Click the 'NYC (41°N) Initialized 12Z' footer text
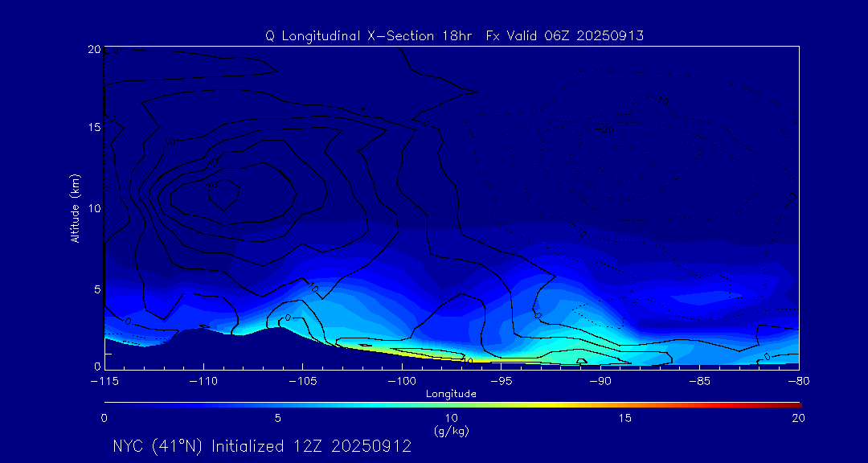The height and width of the screenshot is (463, 868). [262, 446]
